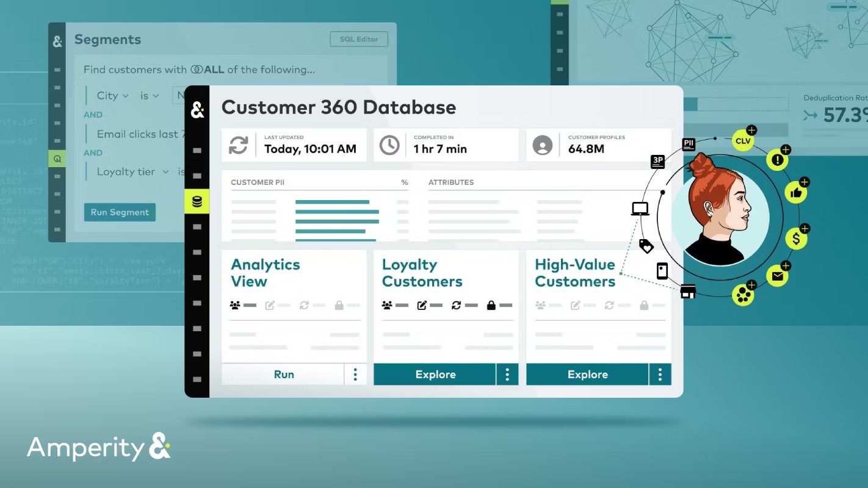Click the '1 hr 7 min' value
Image resolution: width=868 pixels, height=488 pixels.
440,149
